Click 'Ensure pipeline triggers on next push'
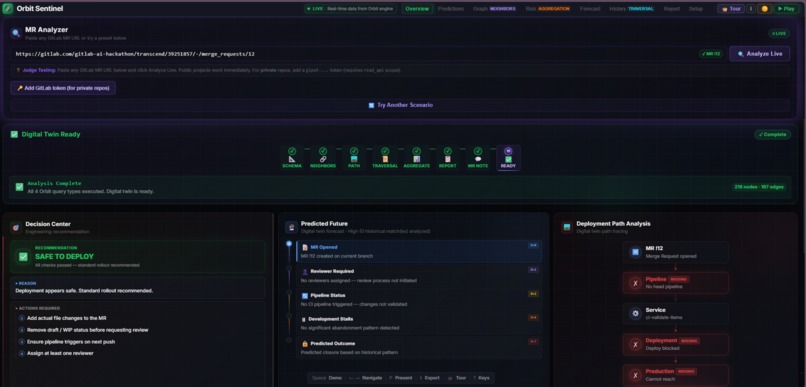The width and height of the screenshot is (806, 387). pos(71,342)
